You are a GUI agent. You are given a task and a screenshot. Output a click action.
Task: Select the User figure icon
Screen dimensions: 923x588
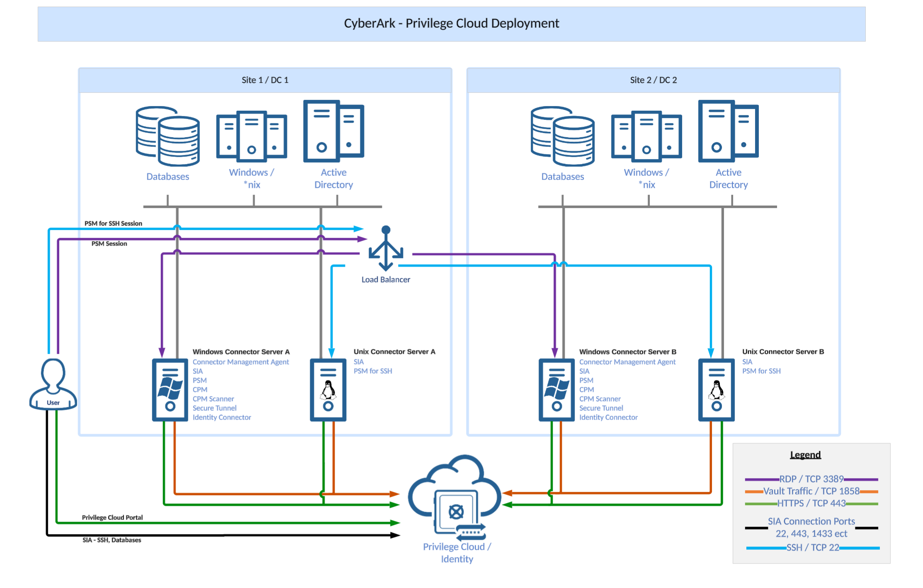point(53,384)
